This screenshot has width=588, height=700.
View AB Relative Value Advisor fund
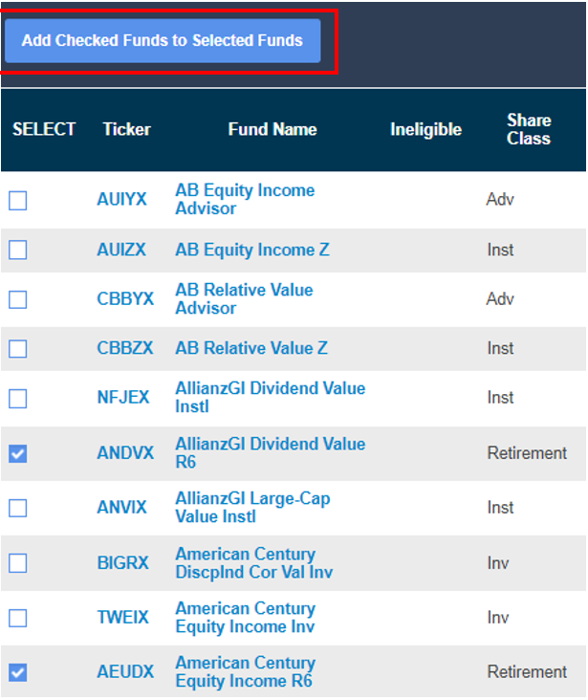(x=244, y=298)
